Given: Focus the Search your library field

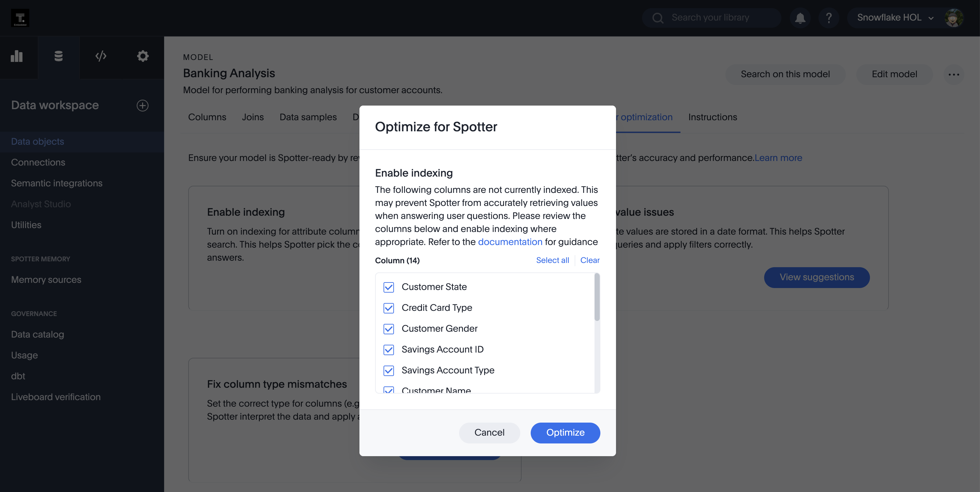Looking at the screenshot, I should point(711,18).
